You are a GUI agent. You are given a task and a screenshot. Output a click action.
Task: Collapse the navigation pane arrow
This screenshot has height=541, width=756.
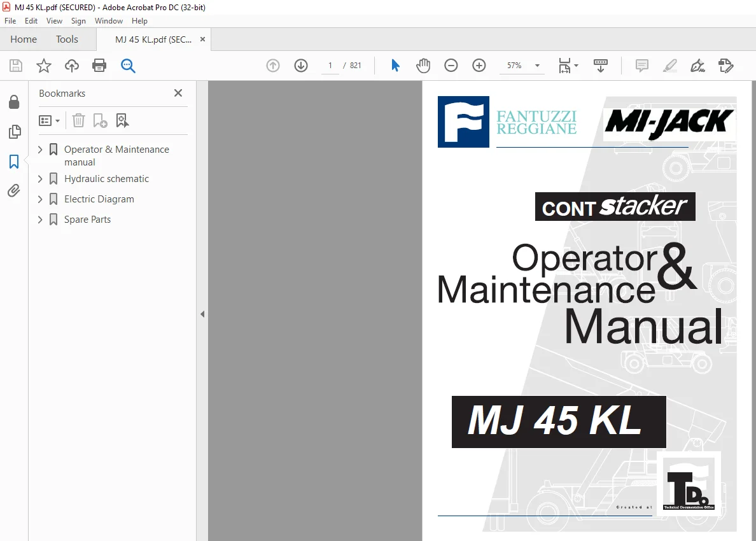click(202, 314)
